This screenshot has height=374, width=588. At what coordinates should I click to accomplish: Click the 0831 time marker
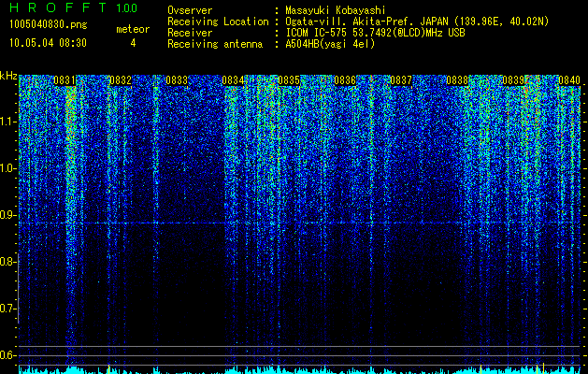pos(65,80)
